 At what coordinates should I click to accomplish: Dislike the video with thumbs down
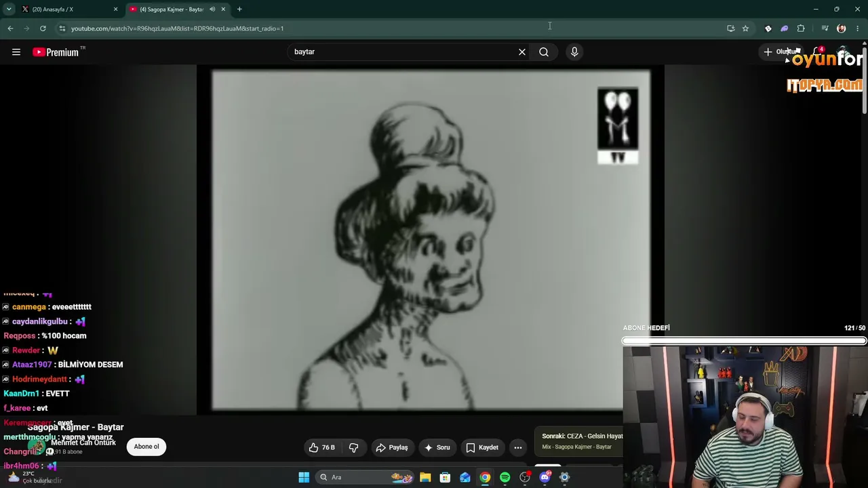353,447
